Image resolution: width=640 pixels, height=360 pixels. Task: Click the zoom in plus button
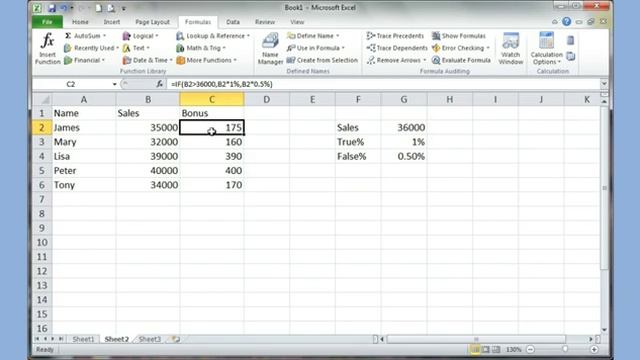click(x=594, y=349)
